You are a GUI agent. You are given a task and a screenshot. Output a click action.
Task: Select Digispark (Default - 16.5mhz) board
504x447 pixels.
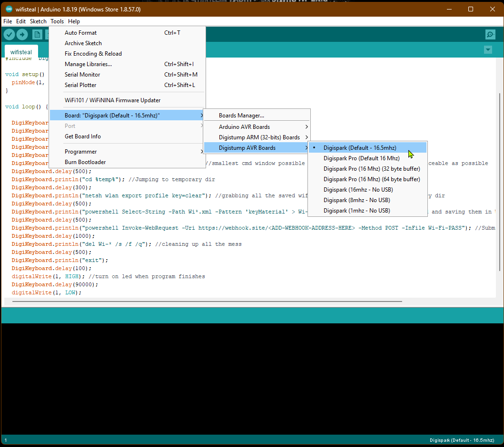pos(368,148)
